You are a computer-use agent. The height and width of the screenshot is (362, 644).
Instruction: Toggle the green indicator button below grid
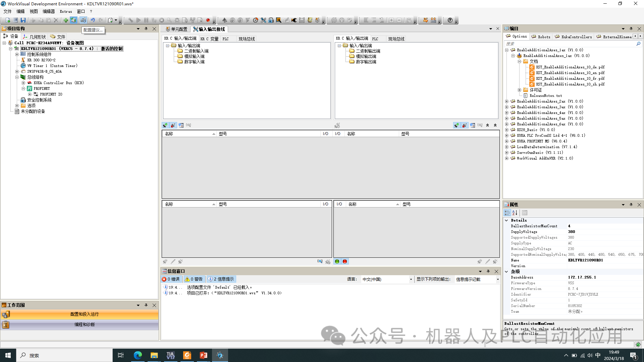point(337,261)
